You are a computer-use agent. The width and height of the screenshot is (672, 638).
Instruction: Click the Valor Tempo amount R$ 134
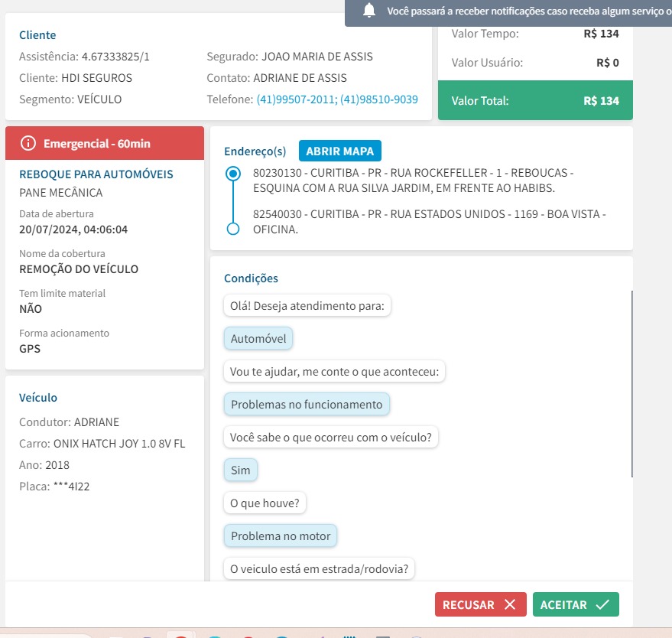pyautogui.click(x=602, y=34)
